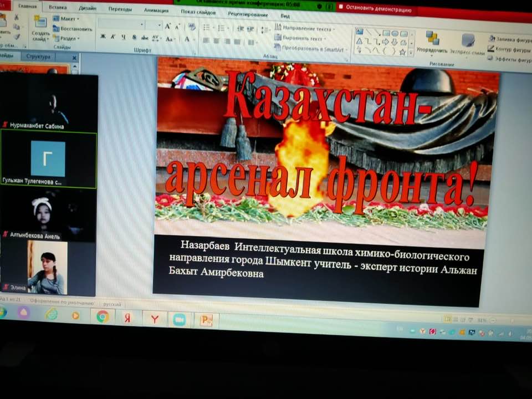Viewport: 532px width, 399px height.
Task: Open the Раздел section dropdown
Action: coord(66,38)
